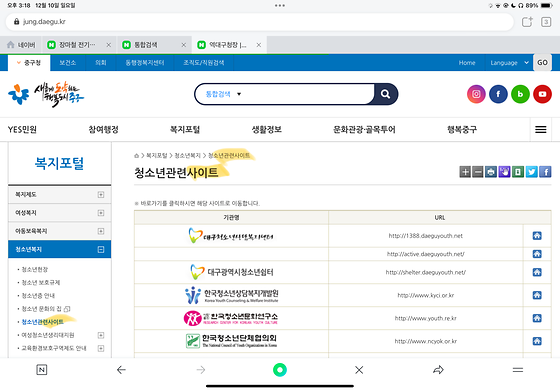Switch to 통합검색 browser tab
This screenshot has width=560, height=391.
(x=146, y=45)
